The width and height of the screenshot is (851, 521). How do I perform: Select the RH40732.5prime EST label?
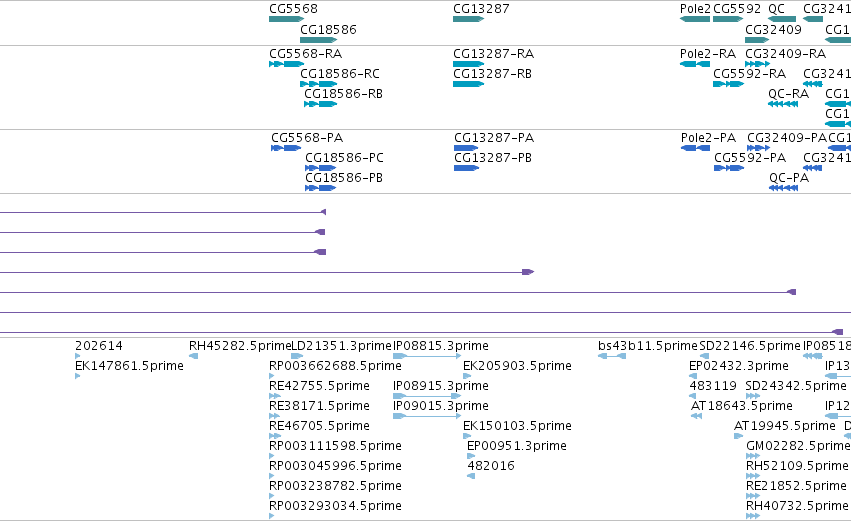(x=797, y=506)
